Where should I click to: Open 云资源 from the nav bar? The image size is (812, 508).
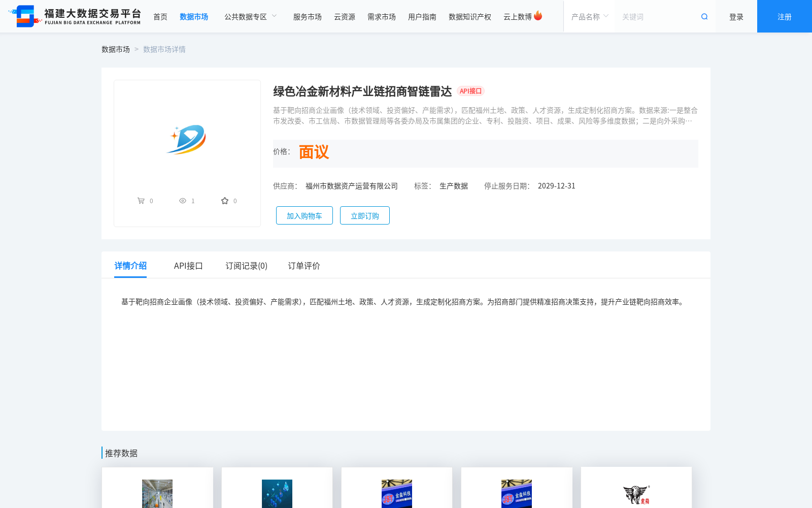point(345,17)
